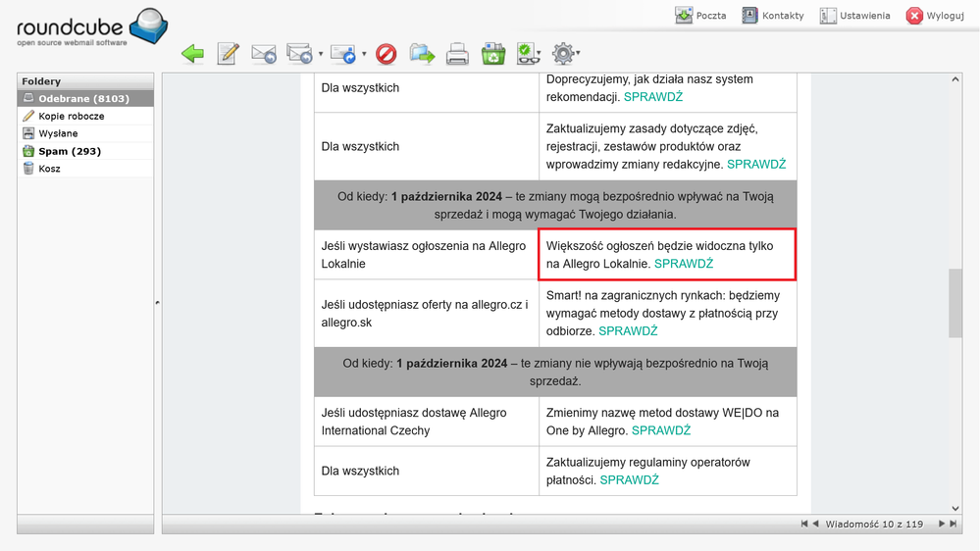Viewport: 980px width, 551px height.
Task: Compose a new message
Action: coord(229,54)
